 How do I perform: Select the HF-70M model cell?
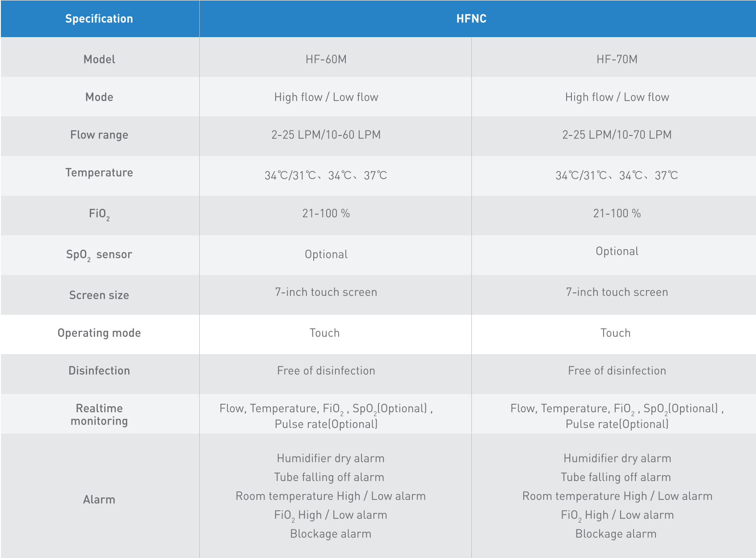pos(617,59)
